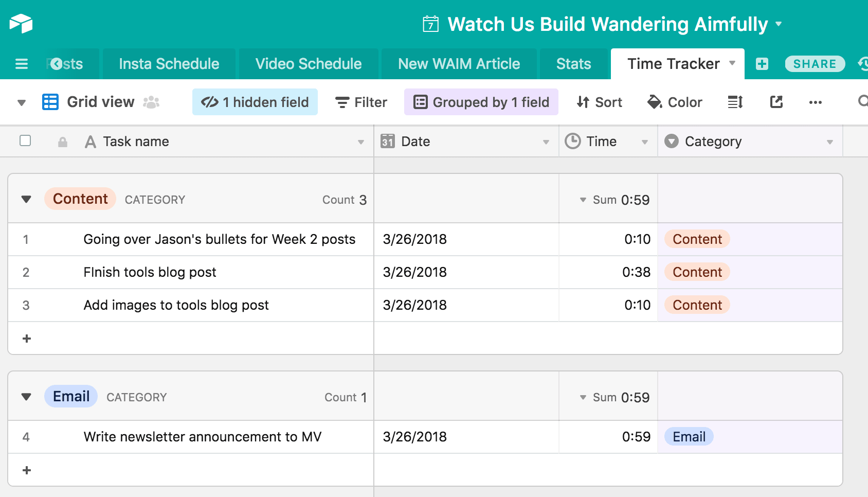The height and width of the screenshot is (497, 868).
Task: Open the 1 hidden field menu
Action: coord(255,102)
